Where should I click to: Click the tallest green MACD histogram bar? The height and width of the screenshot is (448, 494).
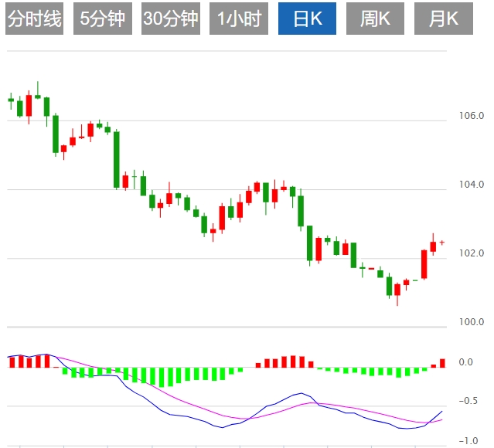[161, 376]
